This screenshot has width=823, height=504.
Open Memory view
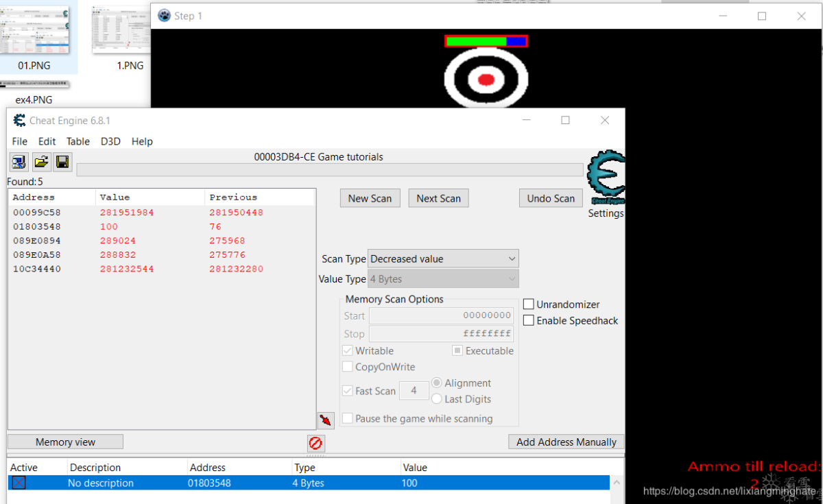(x=65, y=442)
